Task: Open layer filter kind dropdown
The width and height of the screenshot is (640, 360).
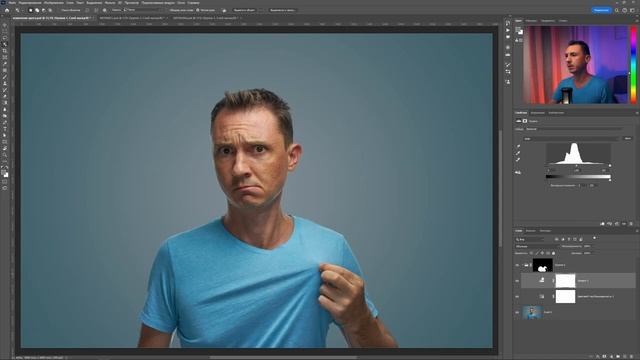Action: (531, 239)
